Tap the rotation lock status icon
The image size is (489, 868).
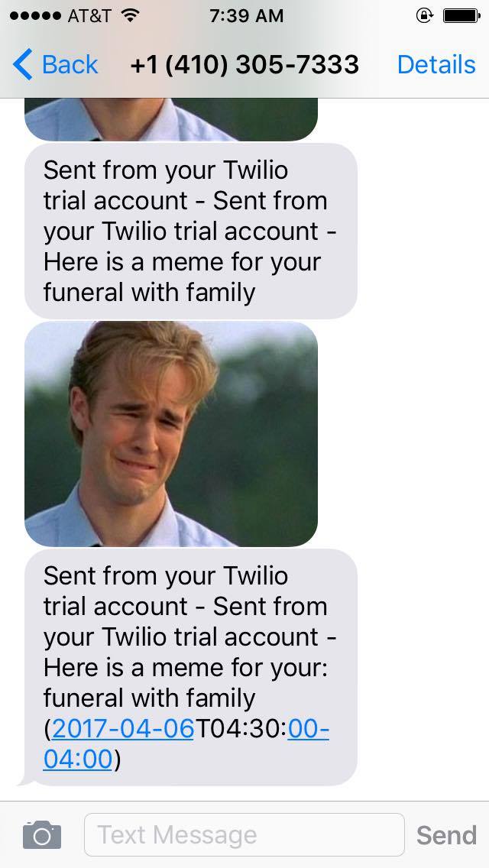click(424, 16)
